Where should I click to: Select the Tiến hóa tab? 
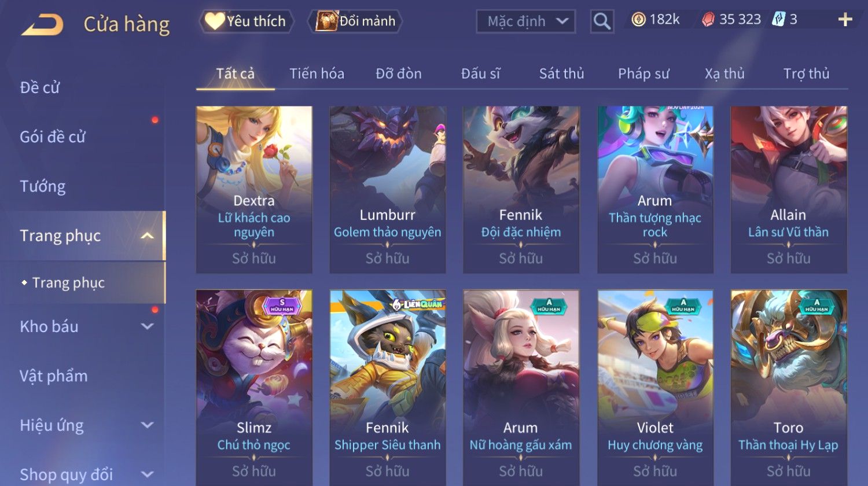[317, 73]
